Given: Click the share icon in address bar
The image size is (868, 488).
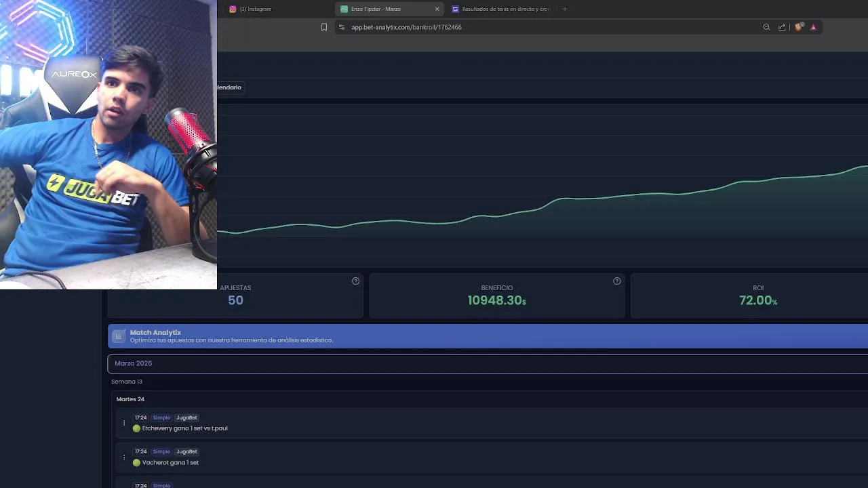Looking at the screenshot, I should [782, 27].
